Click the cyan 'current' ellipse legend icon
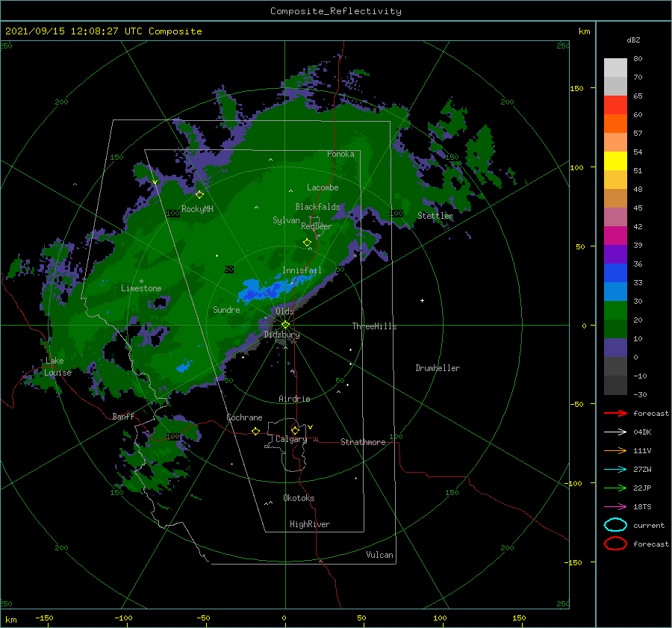This screenshot has height=628, width=672. (615, 525)
